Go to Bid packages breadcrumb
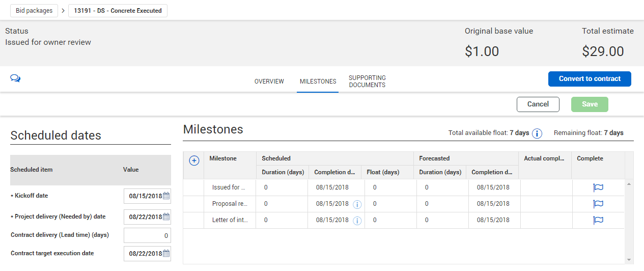644x271 pixels. (x=34, y=11)
